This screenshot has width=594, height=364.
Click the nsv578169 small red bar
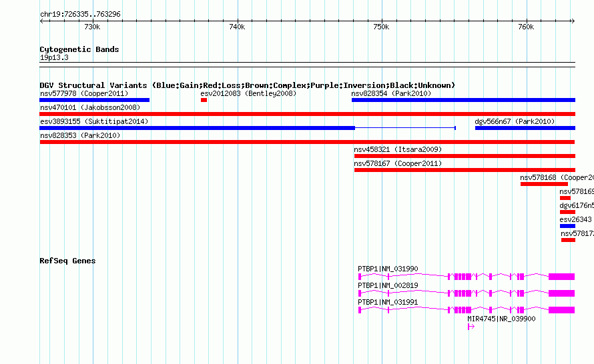[x=565, y=198]
